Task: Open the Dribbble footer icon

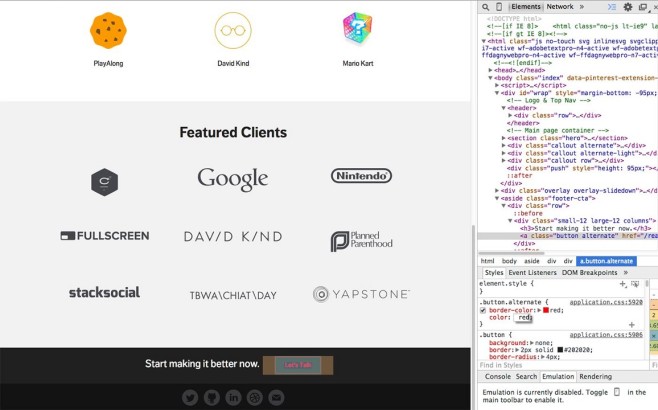Action: coord(255,397)
